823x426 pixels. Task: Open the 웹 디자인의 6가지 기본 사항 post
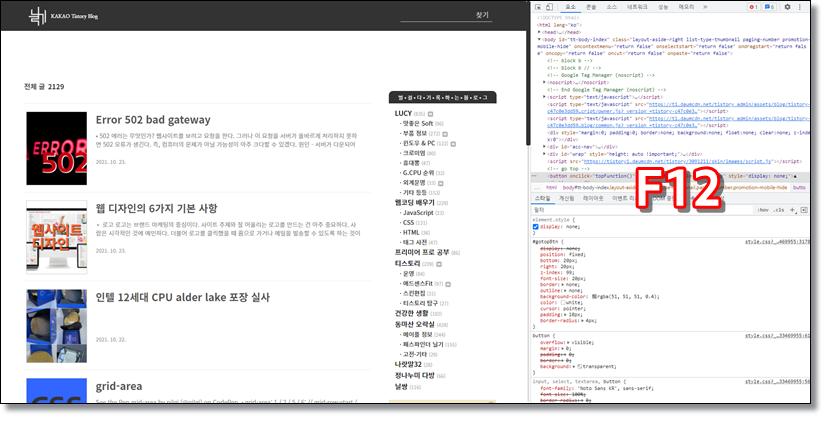pos(156,208)
